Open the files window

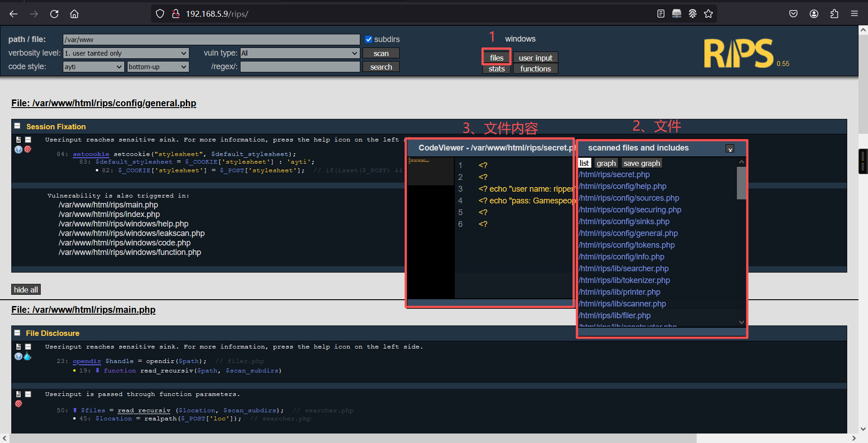[x=496, y=57]
